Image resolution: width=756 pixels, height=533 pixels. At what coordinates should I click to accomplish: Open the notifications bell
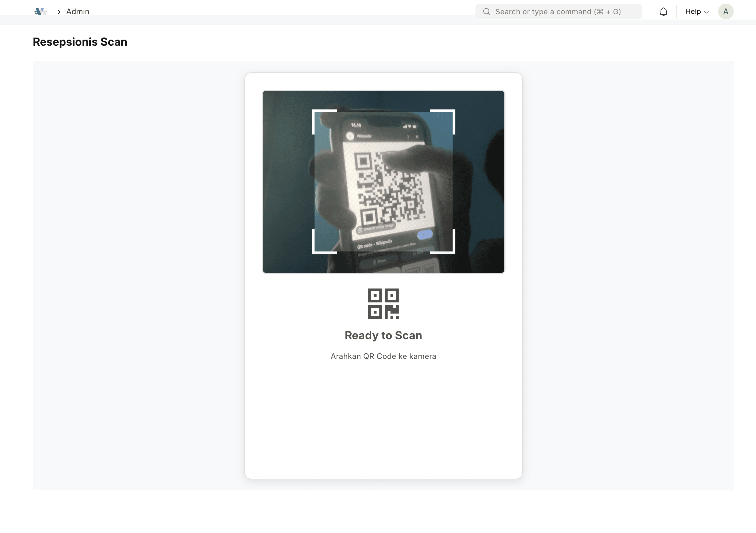point(664,11)
